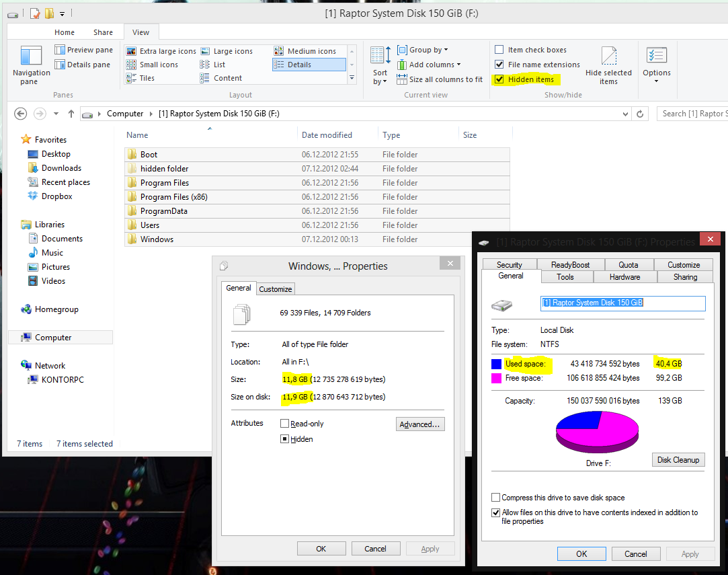Open the recent locations dropdown arrow
This screenshot has width=728, height=575.
coord(56,114)
